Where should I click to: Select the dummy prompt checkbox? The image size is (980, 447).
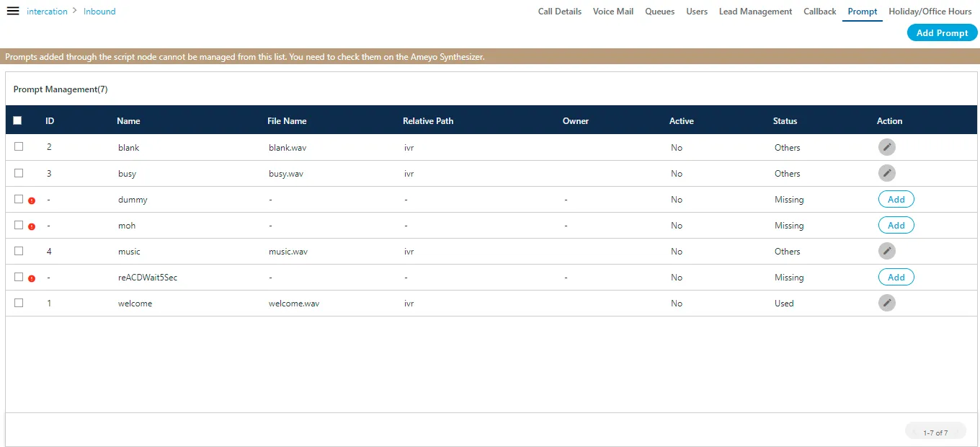19,199
